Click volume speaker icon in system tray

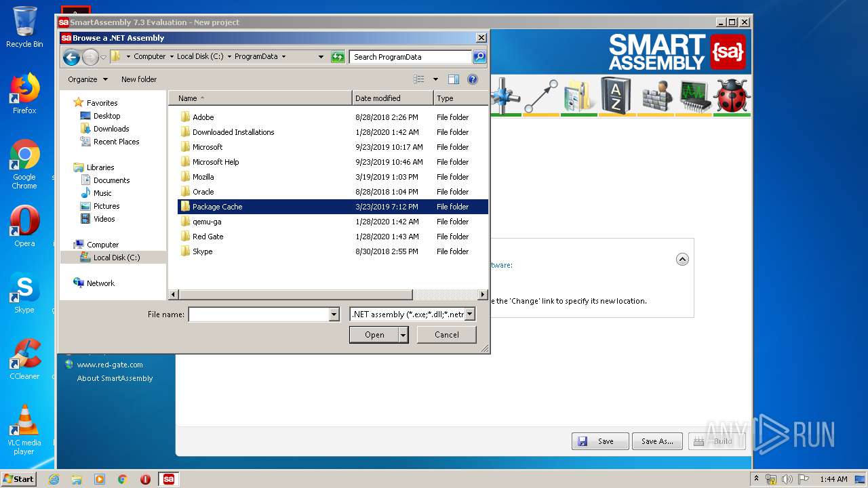[787, 479]
